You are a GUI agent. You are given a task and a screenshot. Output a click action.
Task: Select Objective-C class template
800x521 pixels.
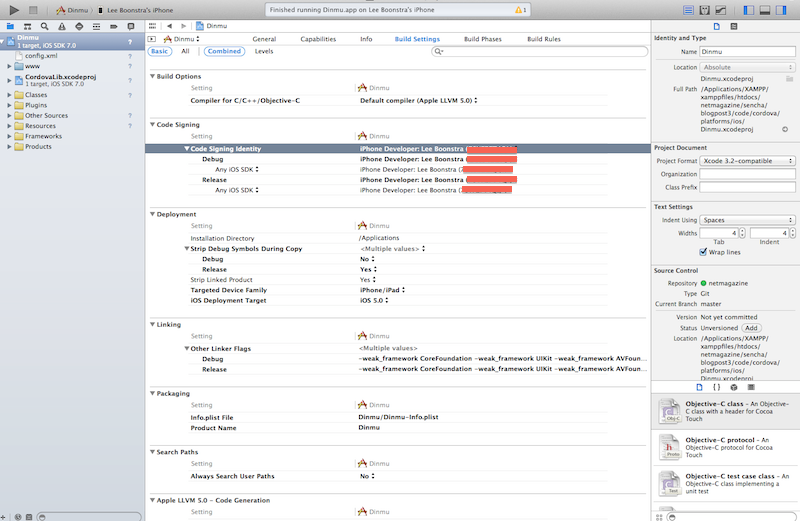pyautogui.click(x=726, y=411)
